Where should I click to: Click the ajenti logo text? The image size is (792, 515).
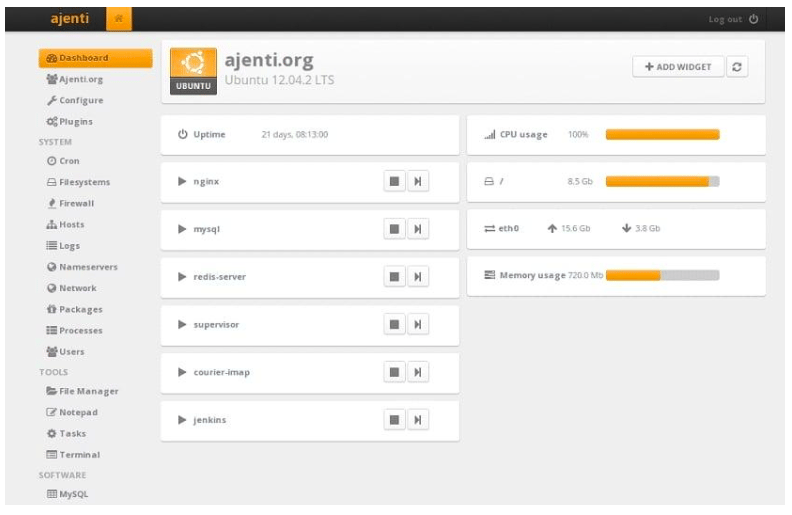pos(70,19)
